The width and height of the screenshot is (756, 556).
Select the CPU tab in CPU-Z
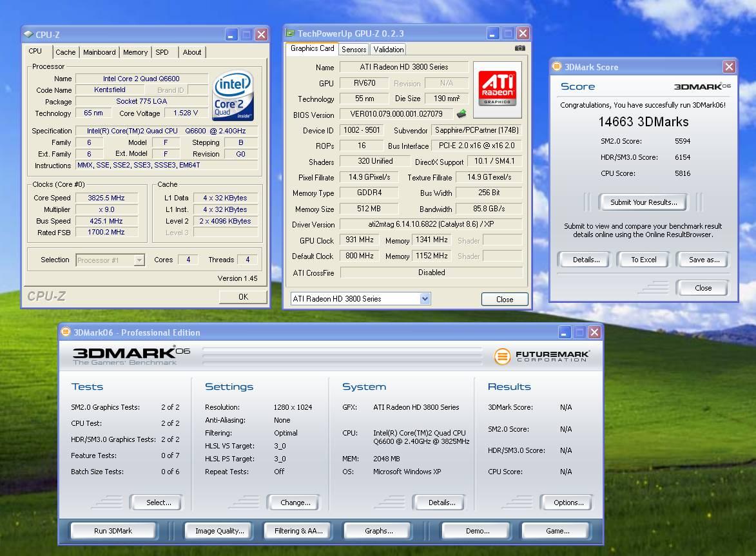coord(35,51)
